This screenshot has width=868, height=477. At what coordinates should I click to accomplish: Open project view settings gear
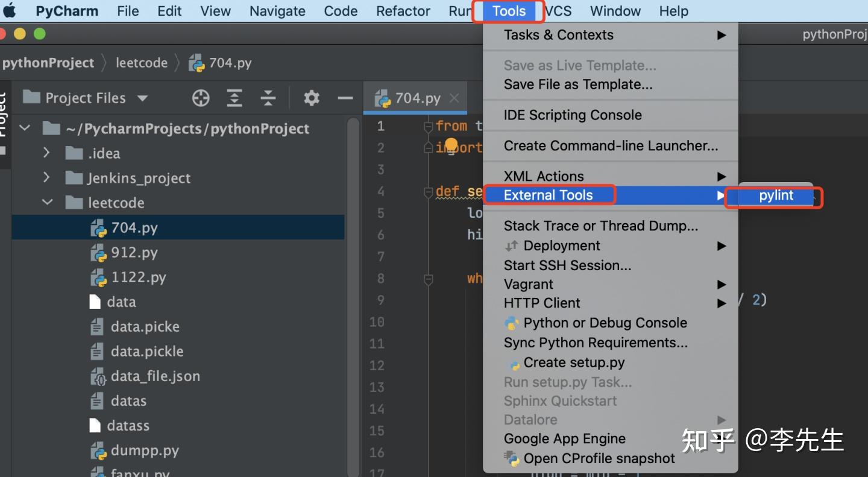tap(311, 98)
